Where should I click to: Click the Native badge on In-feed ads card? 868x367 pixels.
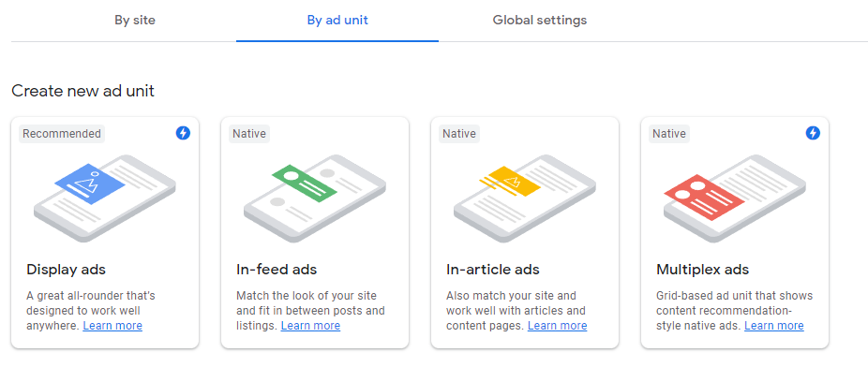[249, 134]
